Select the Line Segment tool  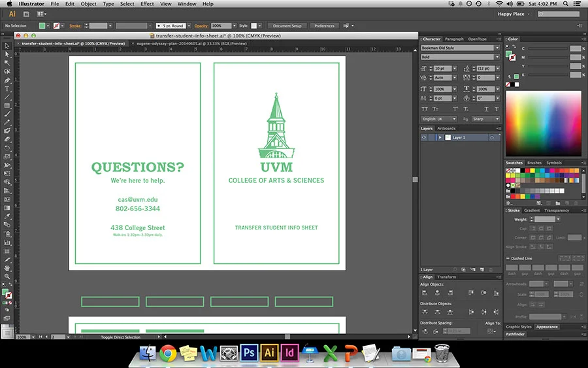click(x=7, y=97)
